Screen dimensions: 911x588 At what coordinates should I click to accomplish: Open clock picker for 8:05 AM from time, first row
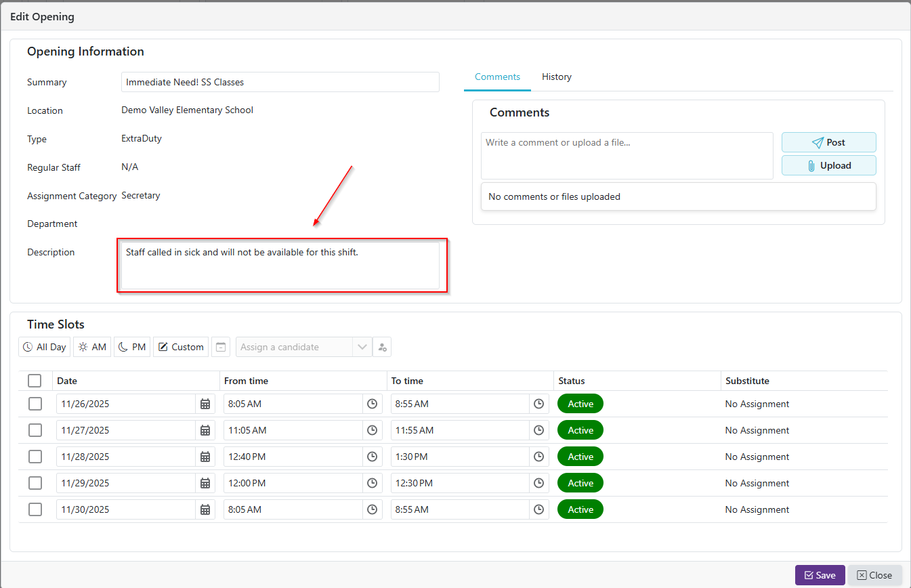click(372, 404)
